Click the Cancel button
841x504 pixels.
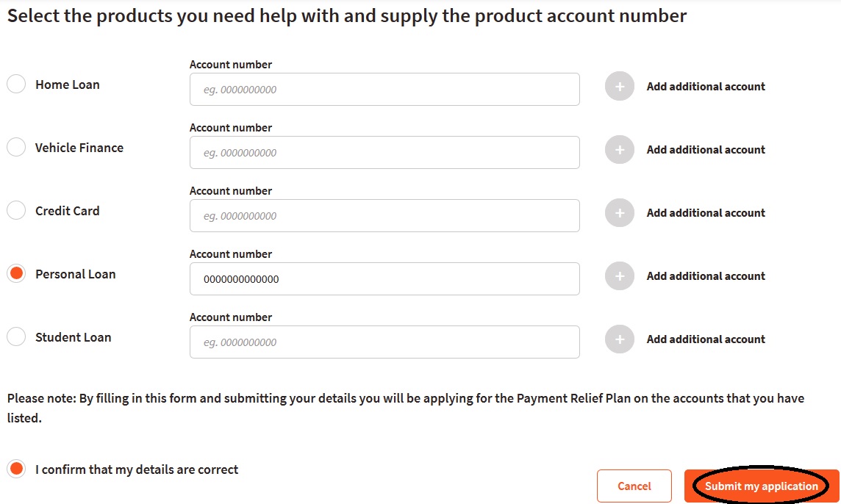pos(634,486)
